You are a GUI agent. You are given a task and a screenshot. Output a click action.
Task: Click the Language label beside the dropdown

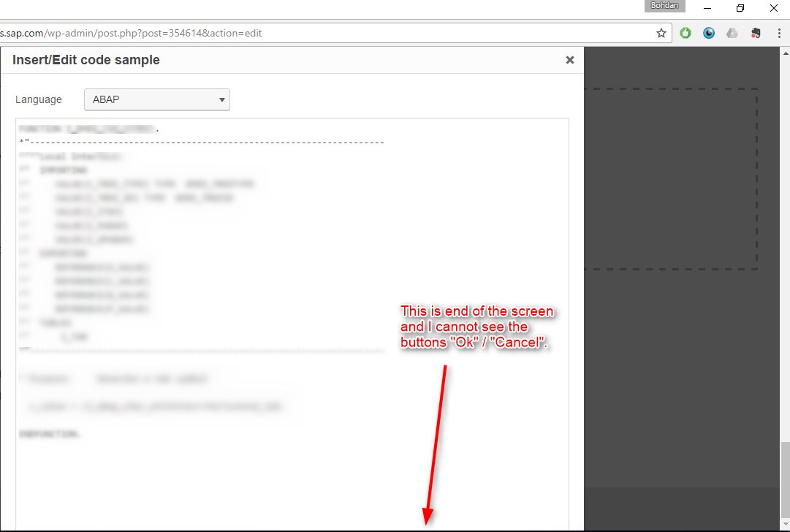[39, 99]
